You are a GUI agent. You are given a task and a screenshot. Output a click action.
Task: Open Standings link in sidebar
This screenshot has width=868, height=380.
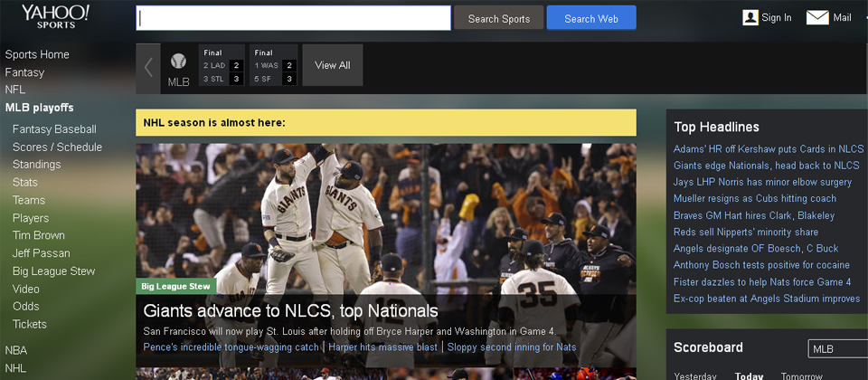click(36, 165)
